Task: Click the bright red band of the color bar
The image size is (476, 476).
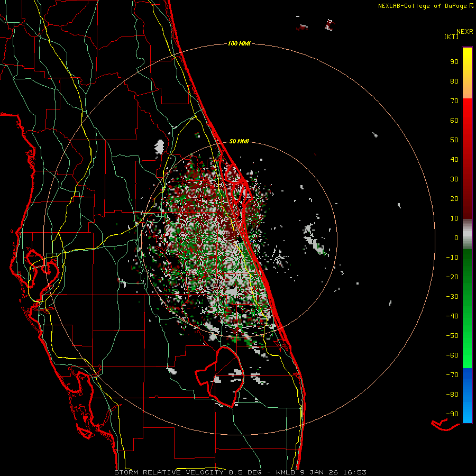Action: coord(467,122)
